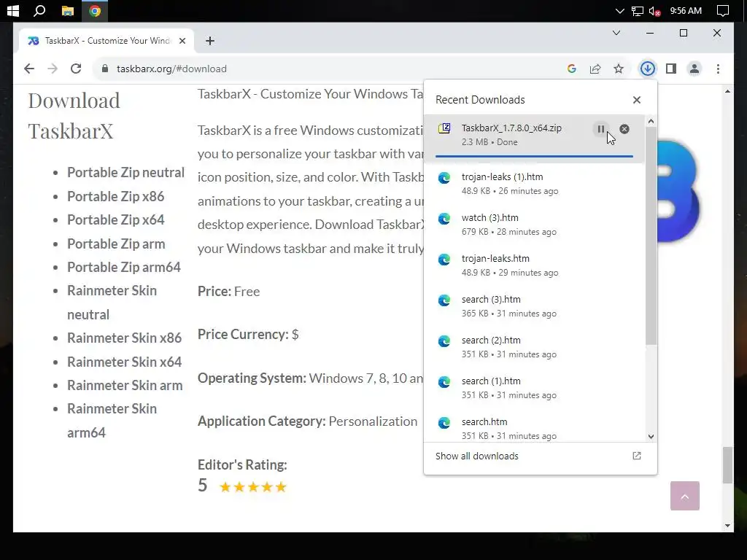Open the notification center icon

click(723, 11)
